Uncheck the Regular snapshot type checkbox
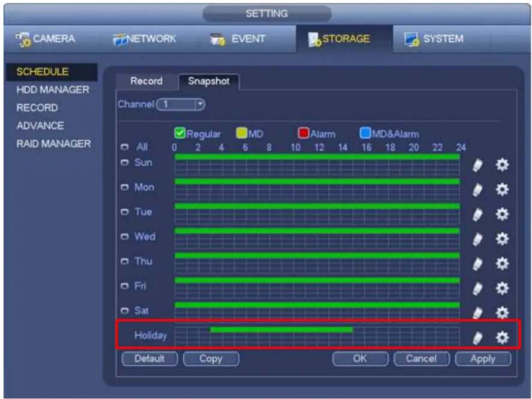 [x=180, y=133]
